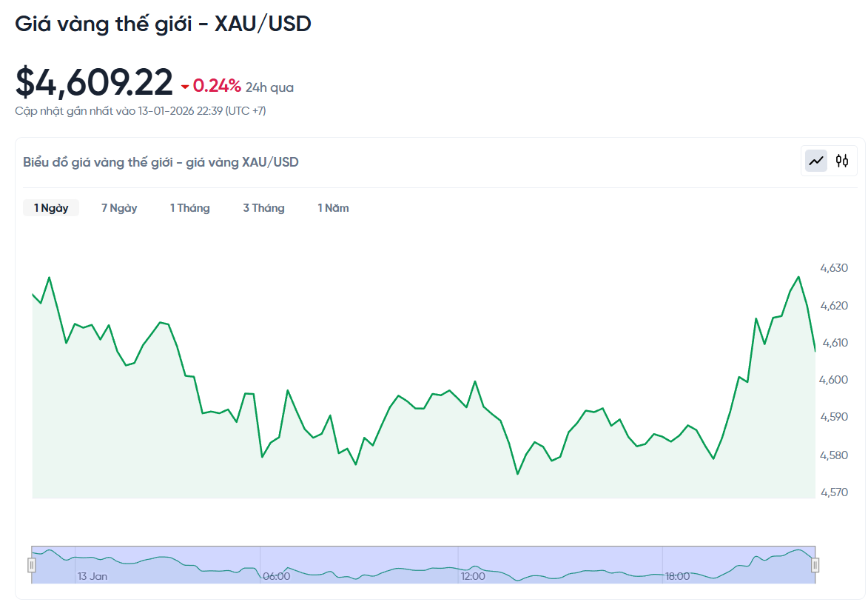Click the 06:00 mark in navigator
This screenshot has height=605, width=868.
[x=276, y=576]
